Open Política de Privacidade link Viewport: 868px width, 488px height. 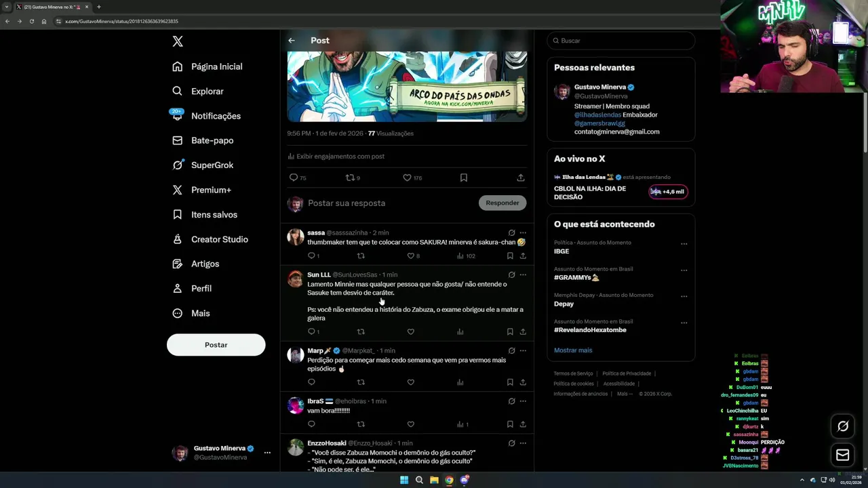pyautogui.click(x=627, y=373)
